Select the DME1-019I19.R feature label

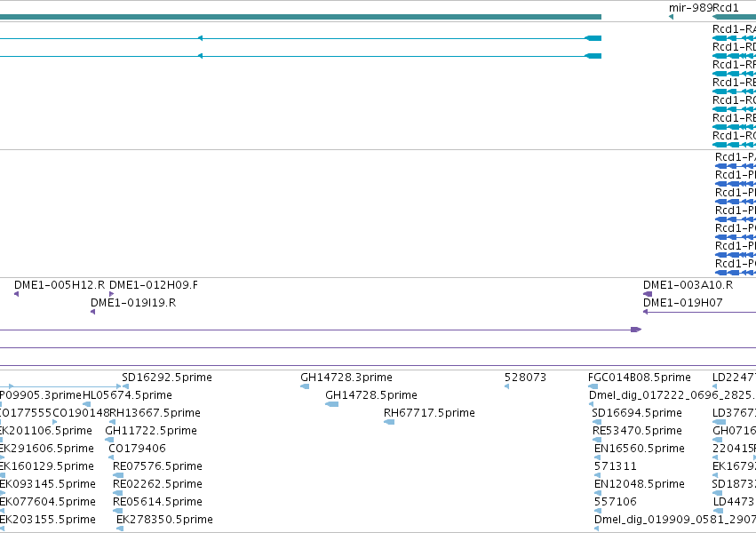133,303
